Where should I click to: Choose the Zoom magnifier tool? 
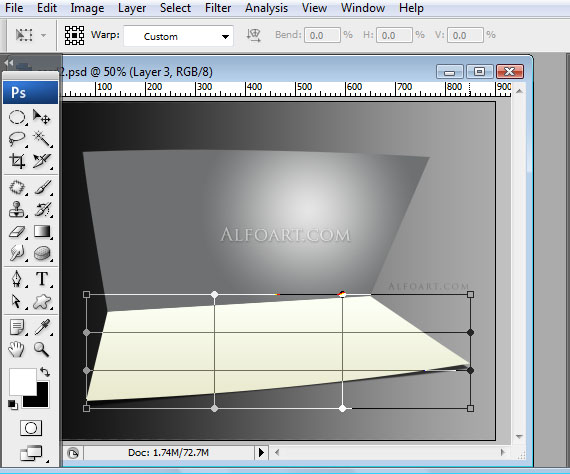(x=41, y=349)
